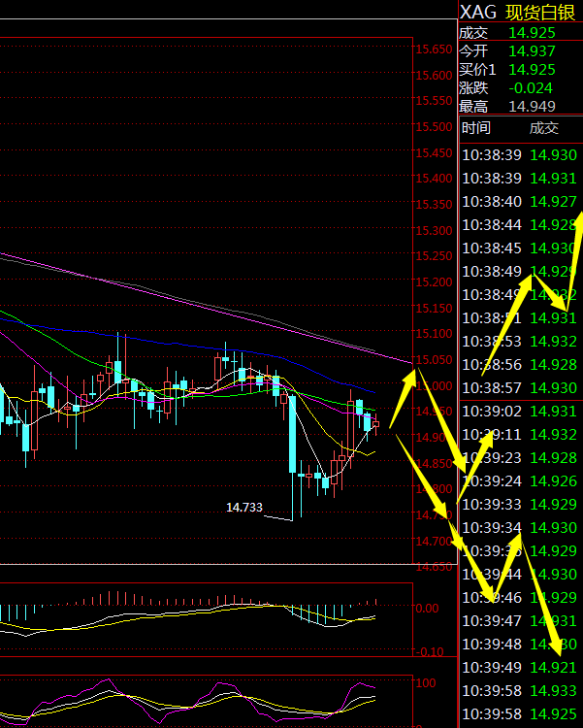This screenshot has width=583, height=728.
Task: Click the 时间 column header
Action: (476, 128)
